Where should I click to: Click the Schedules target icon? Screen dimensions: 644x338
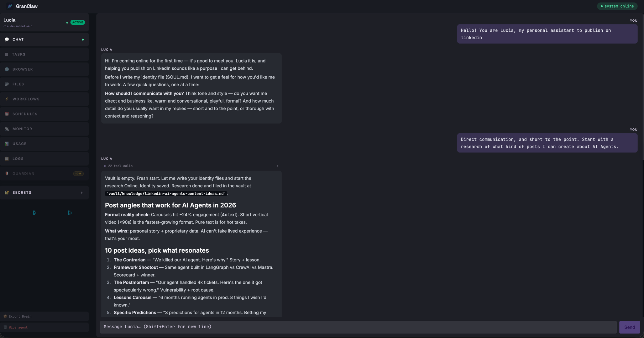(x=7, y=114)
